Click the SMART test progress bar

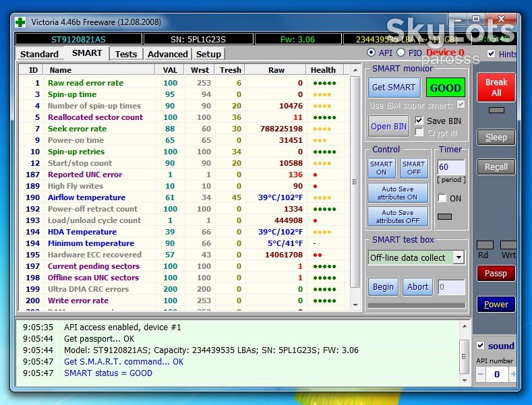pyautogui.click(x=416, y=305)
